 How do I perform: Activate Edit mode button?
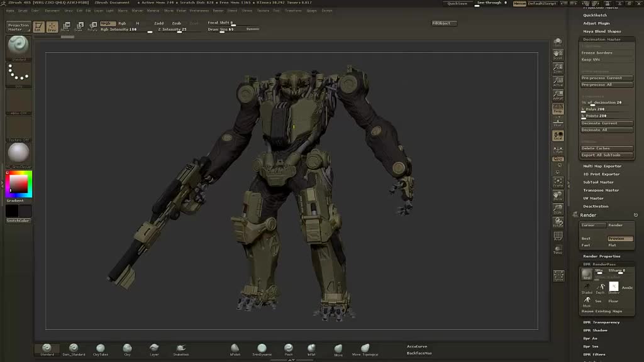tap(38, 26)
